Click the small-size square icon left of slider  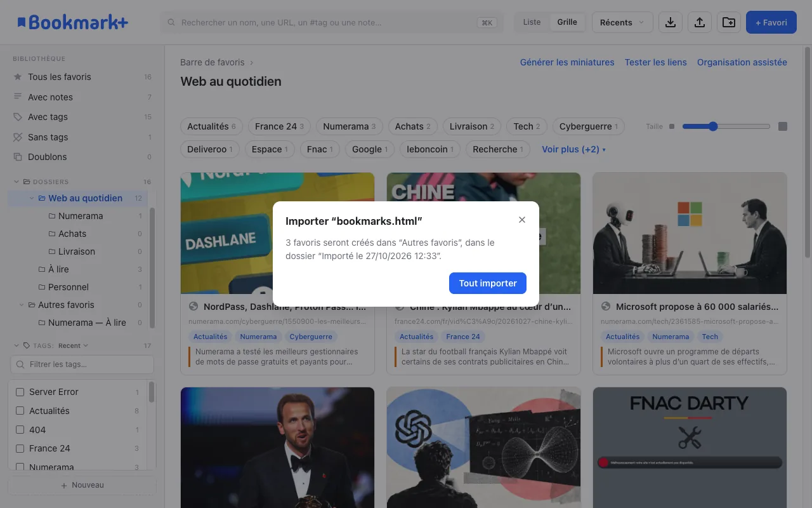(x=672, y=126)
